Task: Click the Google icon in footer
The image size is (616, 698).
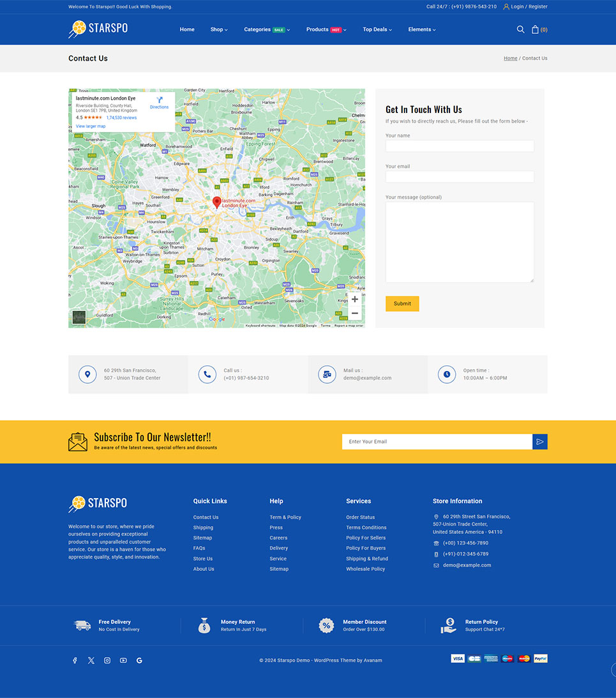Action: 139,660
